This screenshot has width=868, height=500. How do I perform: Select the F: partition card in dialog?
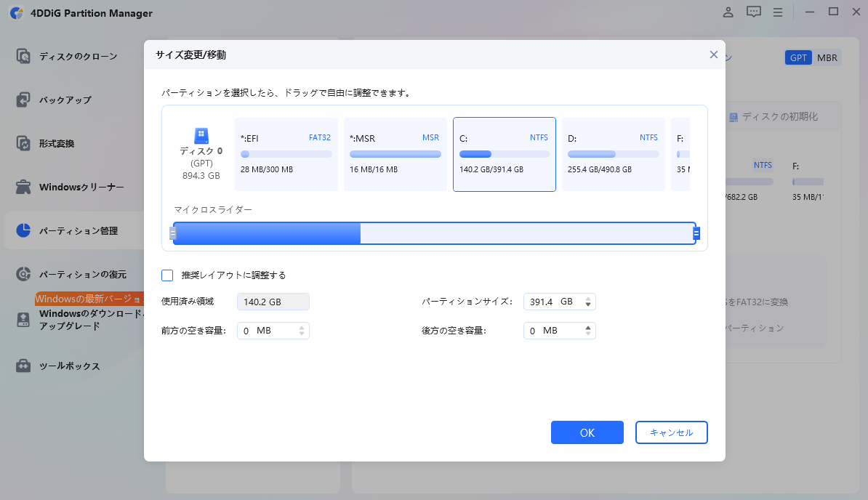click(680, 154)
